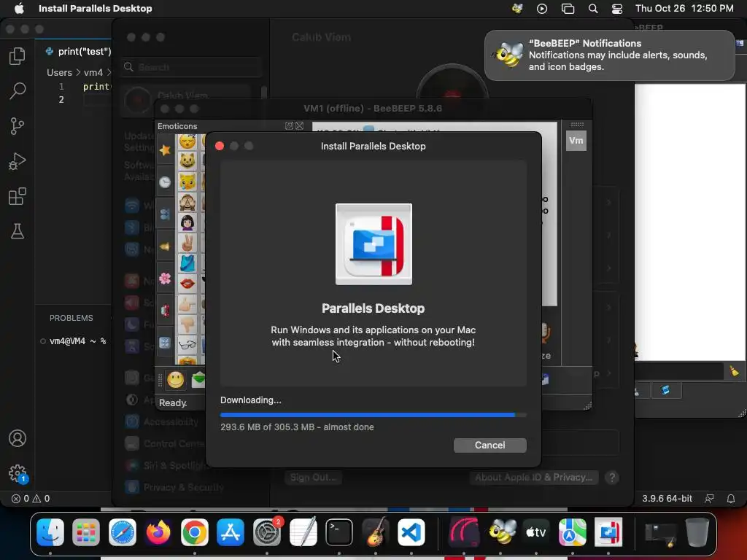Insert the victory hand emoticon
This screenshot has width=747, height=560.
pos(187,243)
